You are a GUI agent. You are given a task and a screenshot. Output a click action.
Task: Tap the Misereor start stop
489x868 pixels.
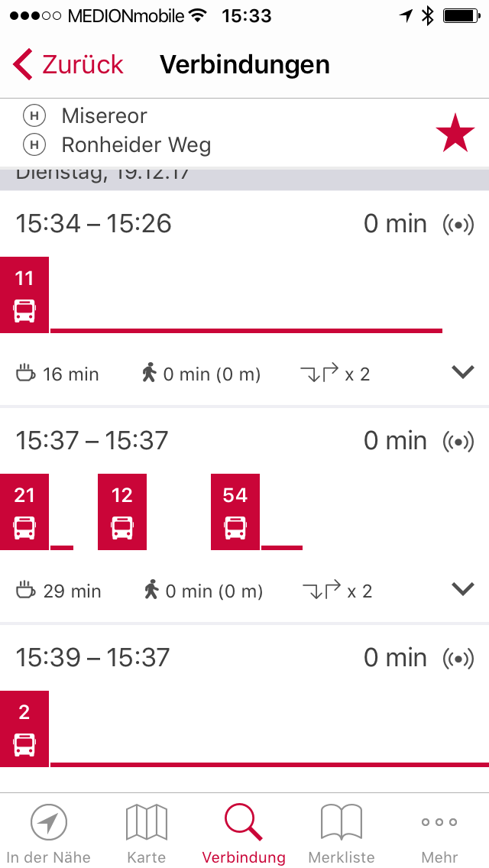[105, 116]
